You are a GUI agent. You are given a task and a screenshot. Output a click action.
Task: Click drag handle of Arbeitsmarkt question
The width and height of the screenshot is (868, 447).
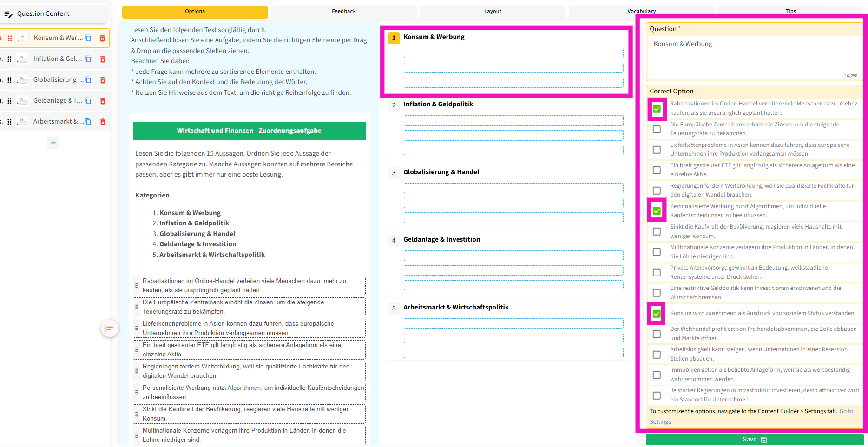click(x=9, y=122)
